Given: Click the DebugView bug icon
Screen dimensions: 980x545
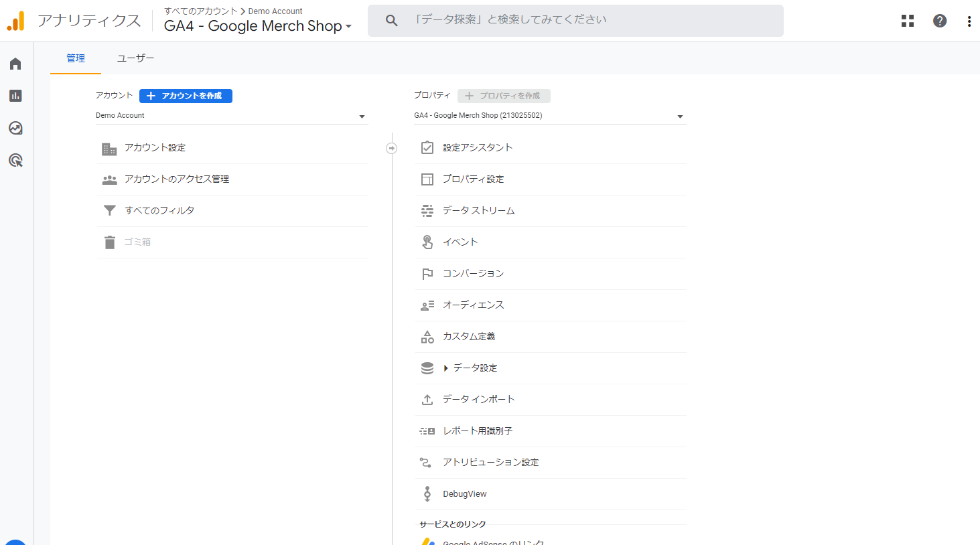Looking at the screenshot, I should [427, 494].
